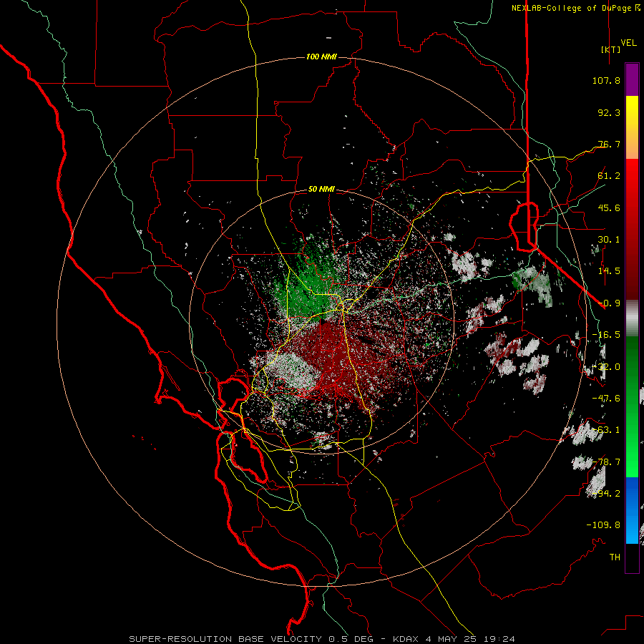
Task: Pick the light blue segment of the velocity scale
Action: point(632,530)
